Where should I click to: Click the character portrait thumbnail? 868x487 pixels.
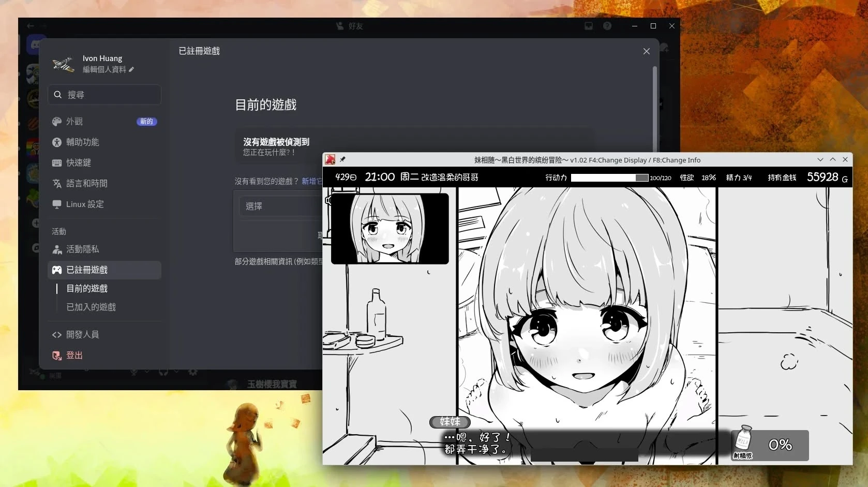coord(390,229)
